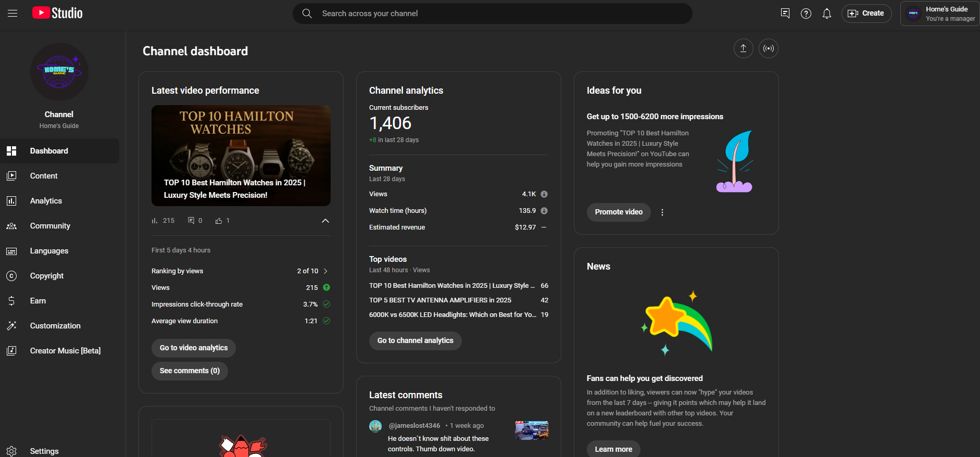Open the hamburger navigation menu

pos(12,14)
